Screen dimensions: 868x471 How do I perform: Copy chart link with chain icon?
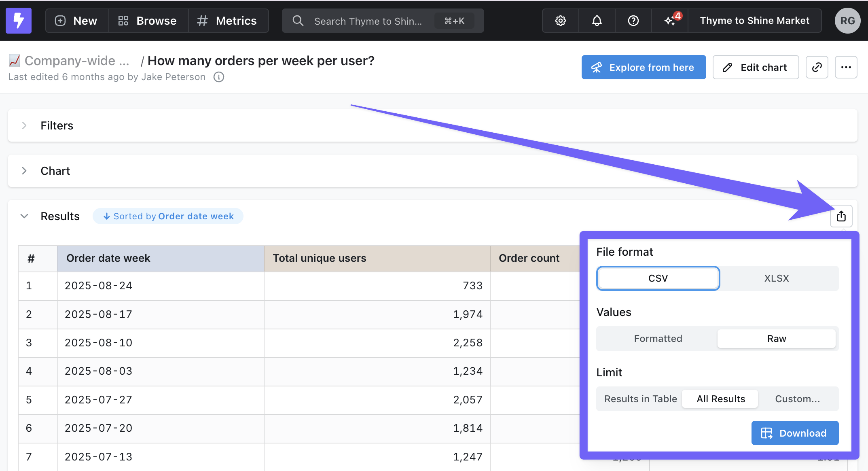(817, 67)
